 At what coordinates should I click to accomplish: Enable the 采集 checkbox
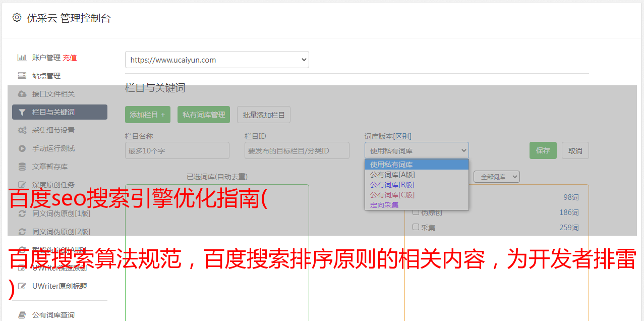pyautogui.click(x=416, y=227)
